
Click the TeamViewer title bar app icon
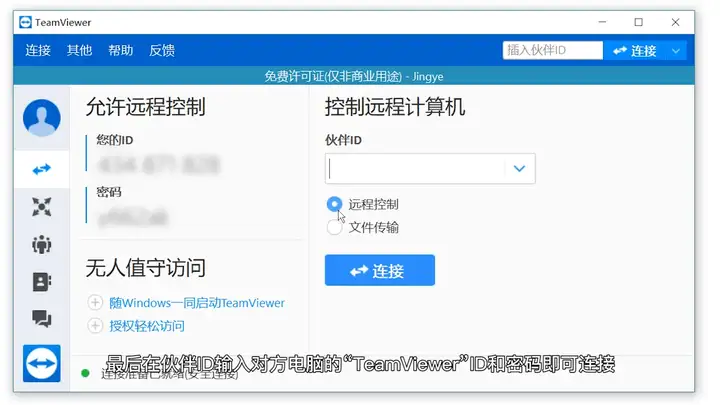(x=26, y=22)
